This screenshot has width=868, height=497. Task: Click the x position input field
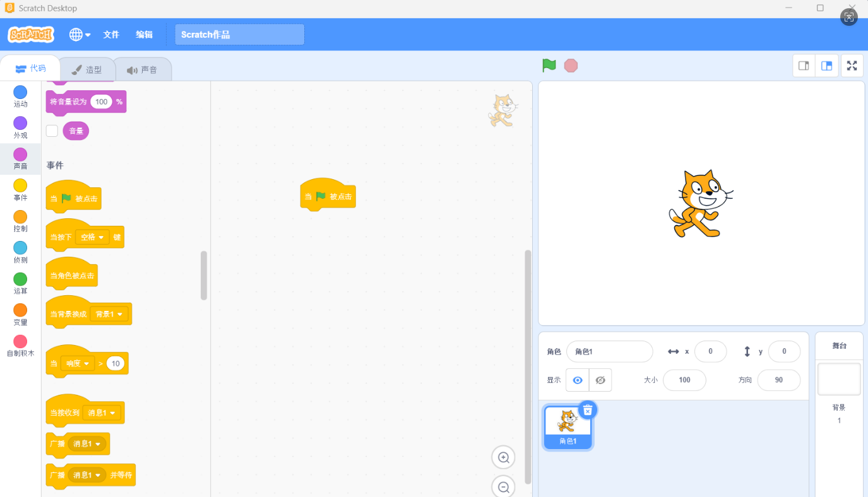click(710, 351)
